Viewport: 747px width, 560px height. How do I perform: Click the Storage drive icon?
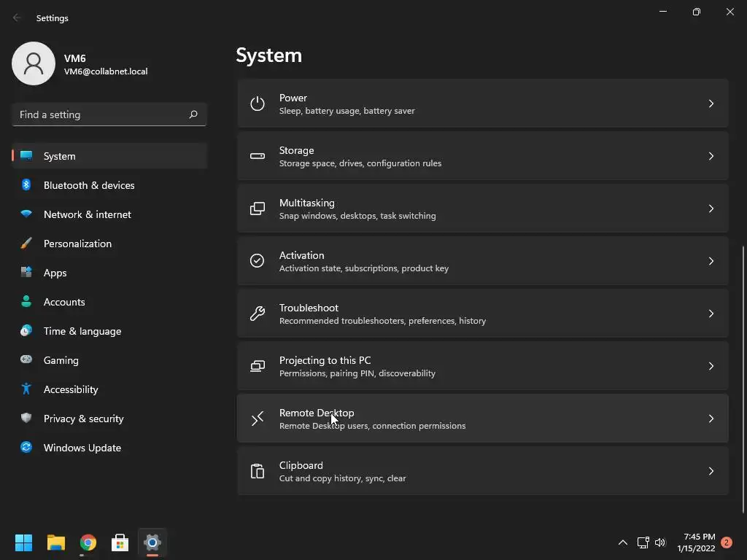click(x=258, y=156)
